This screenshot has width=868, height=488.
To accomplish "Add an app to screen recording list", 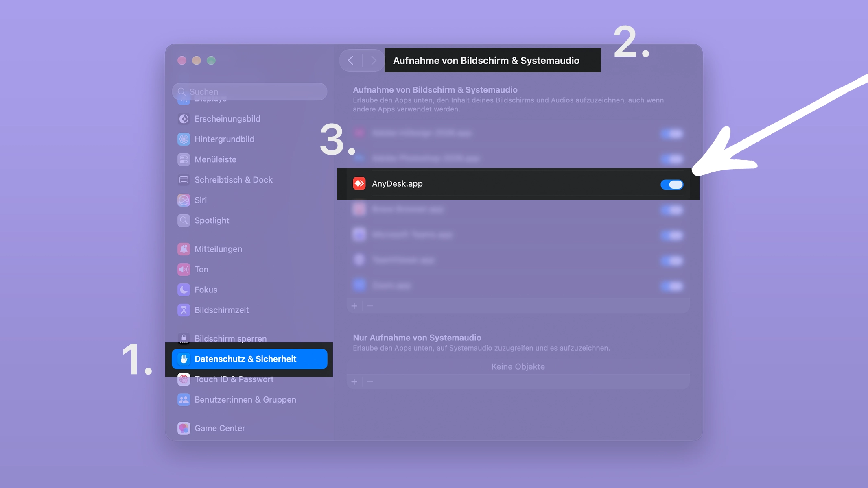I will (x=354, y=306).
